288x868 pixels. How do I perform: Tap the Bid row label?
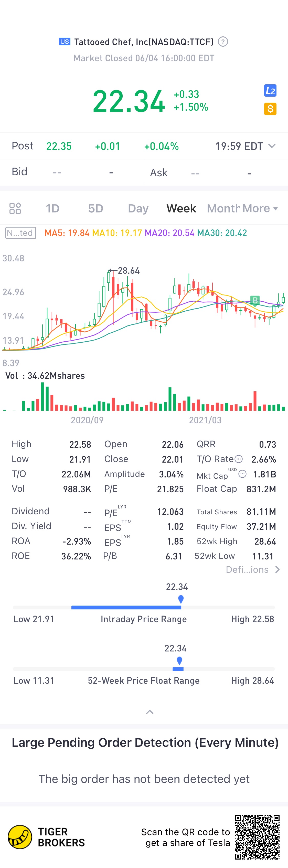(x=19, y=171)
